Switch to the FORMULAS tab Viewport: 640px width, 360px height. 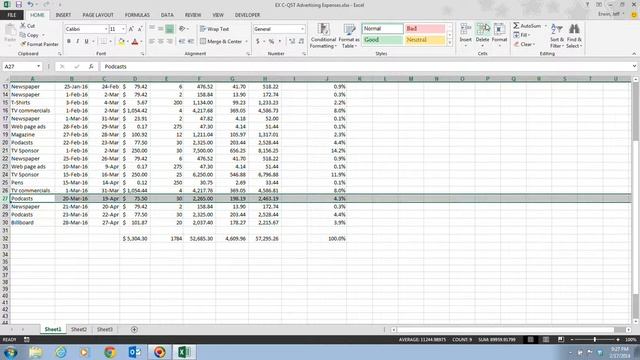pyautogui.click(x=137, y=15)
